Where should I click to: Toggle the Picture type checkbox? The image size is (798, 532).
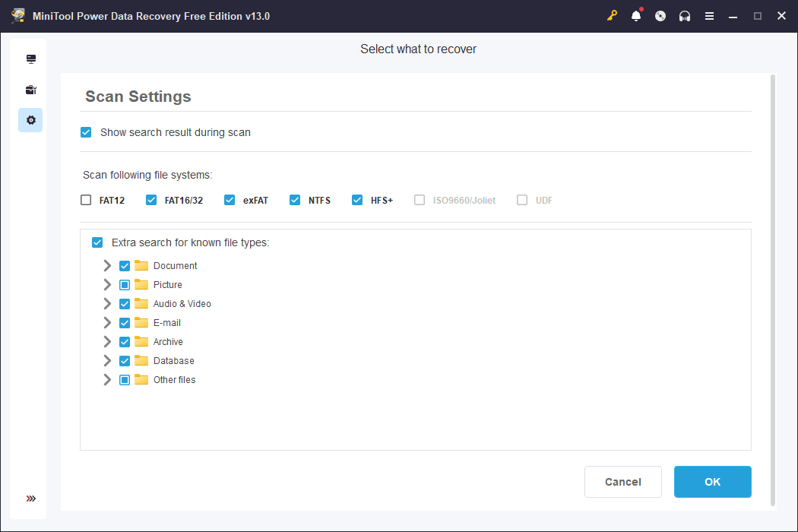[x=125, y=284]
